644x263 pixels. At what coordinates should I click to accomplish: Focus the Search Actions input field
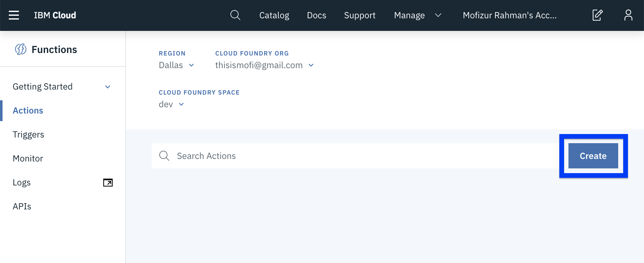355,156
